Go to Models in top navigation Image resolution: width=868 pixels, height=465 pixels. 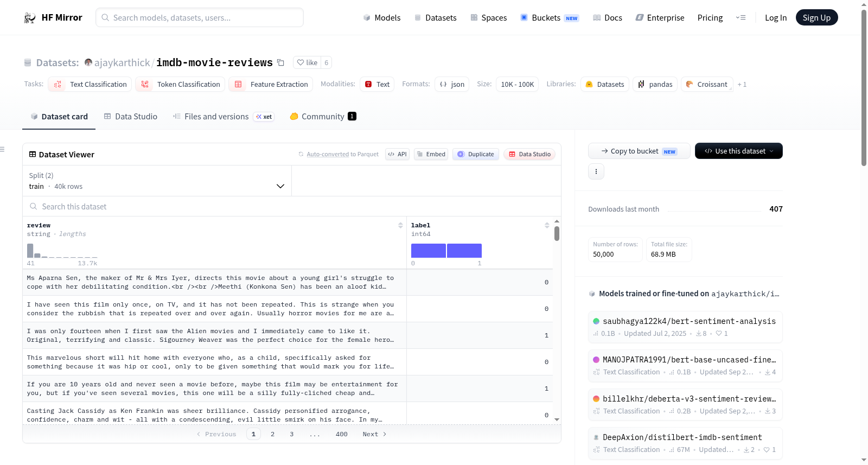[x=382, y=18]
